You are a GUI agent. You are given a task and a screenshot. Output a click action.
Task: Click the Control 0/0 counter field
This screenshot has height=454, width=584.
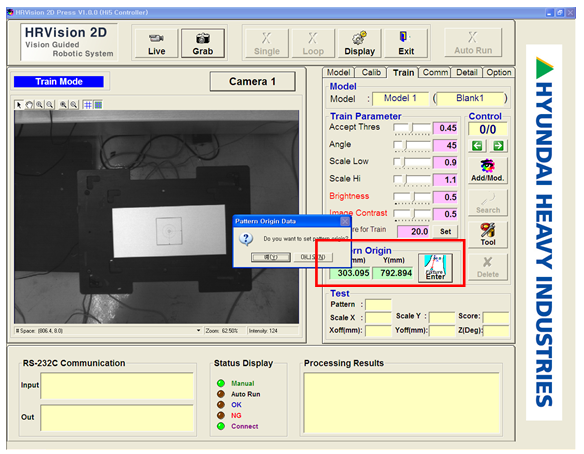point(488,130)
